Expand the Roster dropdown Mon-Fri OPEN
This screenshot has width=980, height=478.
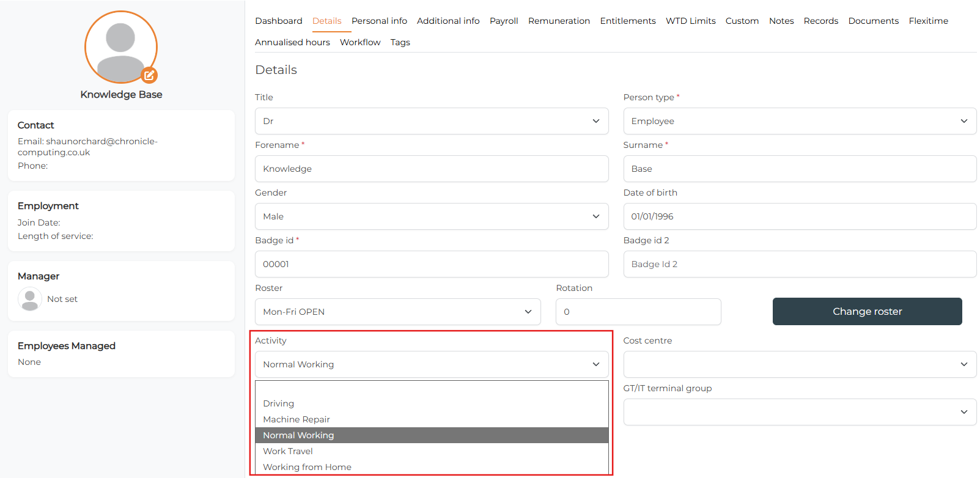398,312
